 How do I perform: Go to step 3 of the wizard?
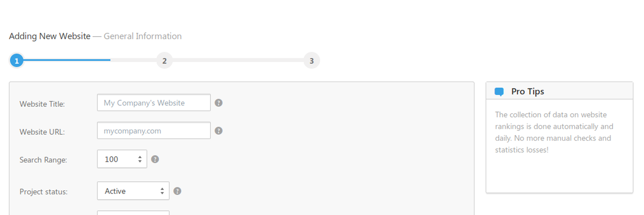point(311,61)
